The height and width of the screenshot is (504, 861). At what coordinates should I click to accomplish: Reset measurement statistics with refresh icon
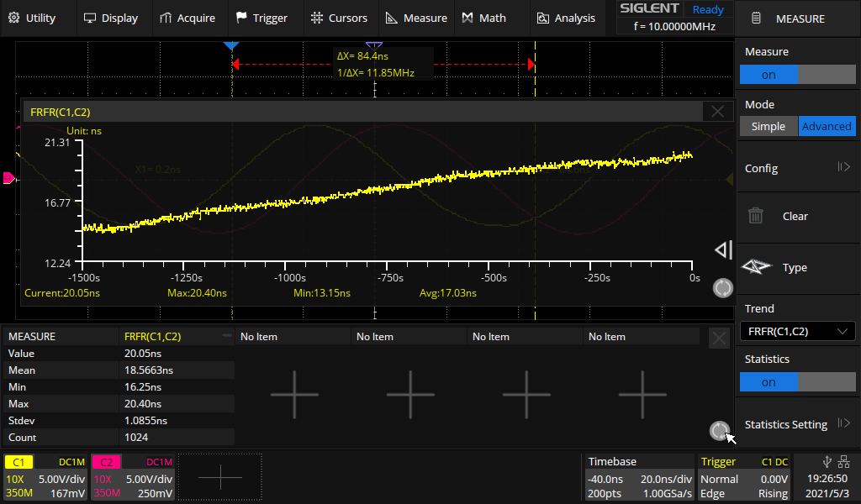click(720, 431)
